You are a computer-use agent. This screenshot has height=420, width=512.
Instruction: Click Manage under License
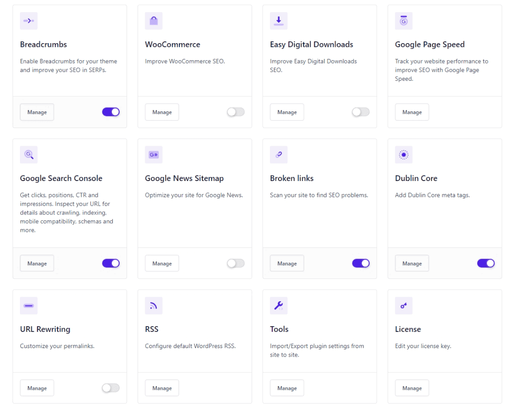coord(412,388)
